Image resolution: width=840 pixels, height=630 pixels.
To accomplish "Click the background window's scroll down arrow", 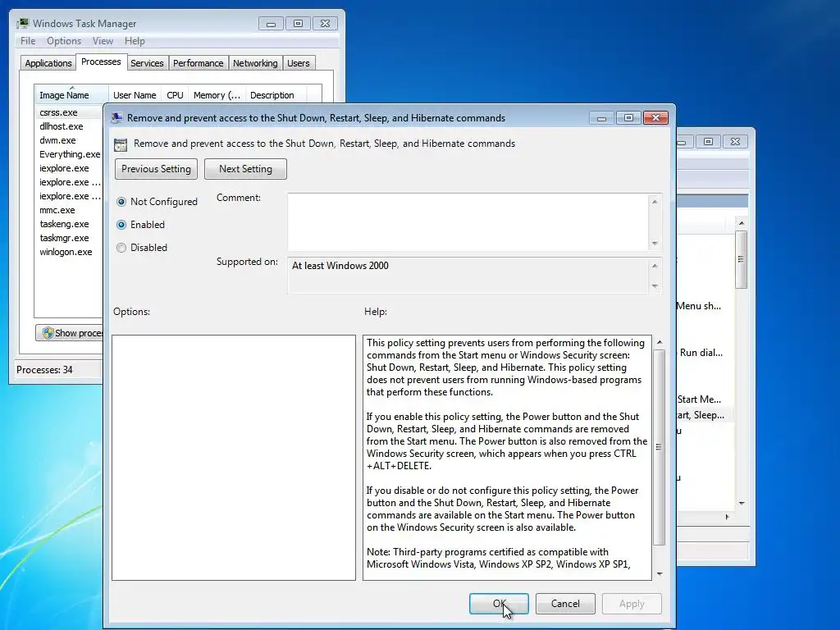I will coord(742,503).
